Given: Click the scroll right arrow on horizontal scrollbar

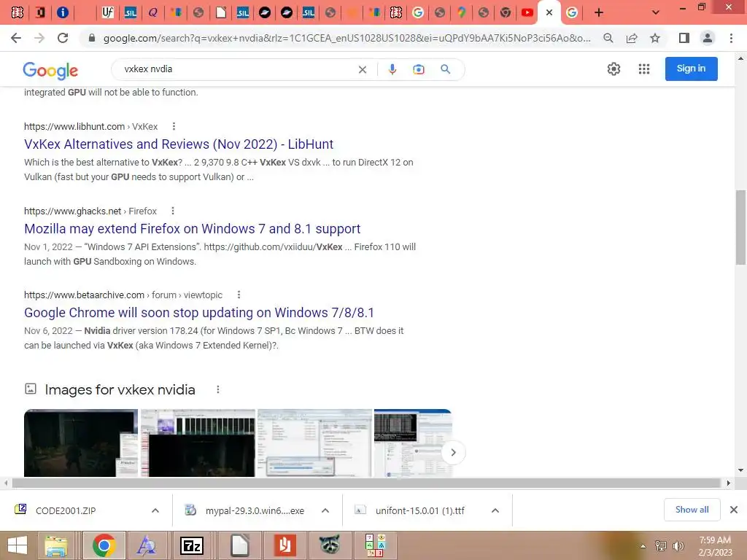Looking at the screenshot, I should tap(728, 483).
